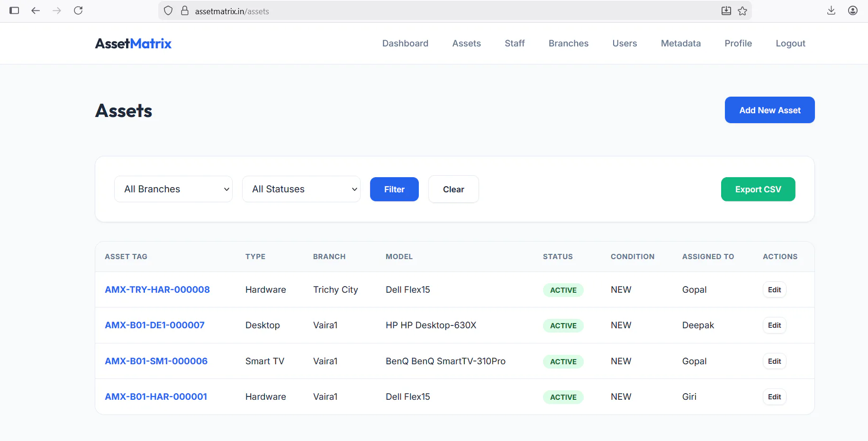Go to the Branches page
This screenshot has width=868, height=441.
pos(569,43)
